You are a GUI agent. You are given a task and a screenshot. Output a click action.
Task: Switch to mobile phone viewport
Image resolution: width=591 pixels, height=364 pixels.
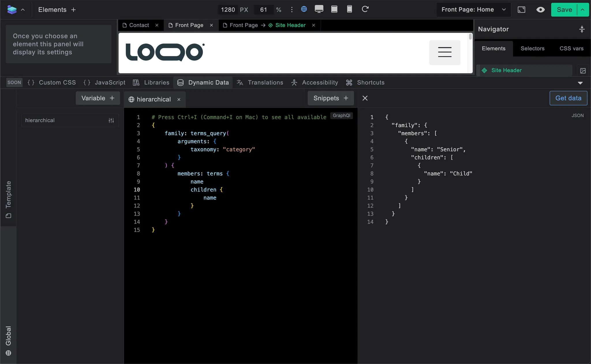[x=349, y=9]
